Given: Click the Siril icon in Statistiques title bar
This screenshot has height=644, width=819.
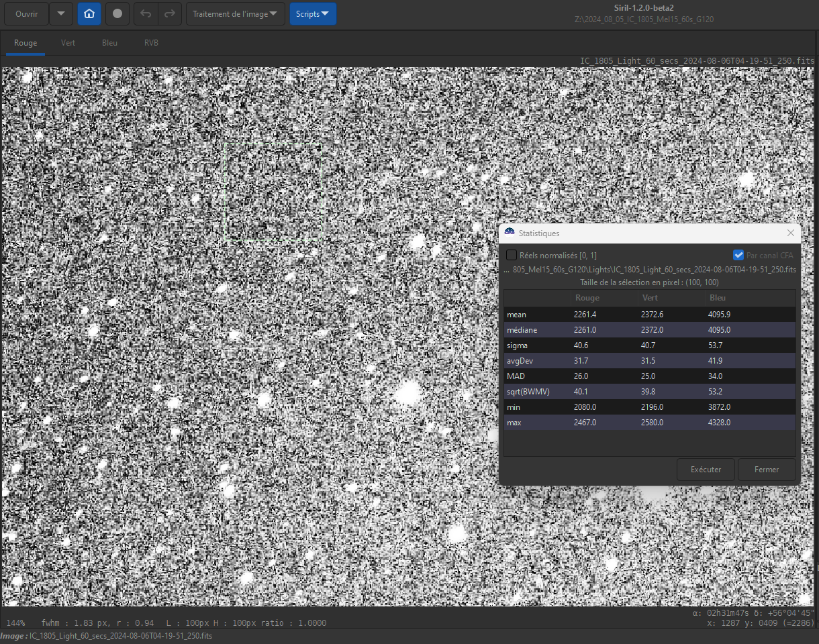Looking at the screenshot, I should coord(510,233).
